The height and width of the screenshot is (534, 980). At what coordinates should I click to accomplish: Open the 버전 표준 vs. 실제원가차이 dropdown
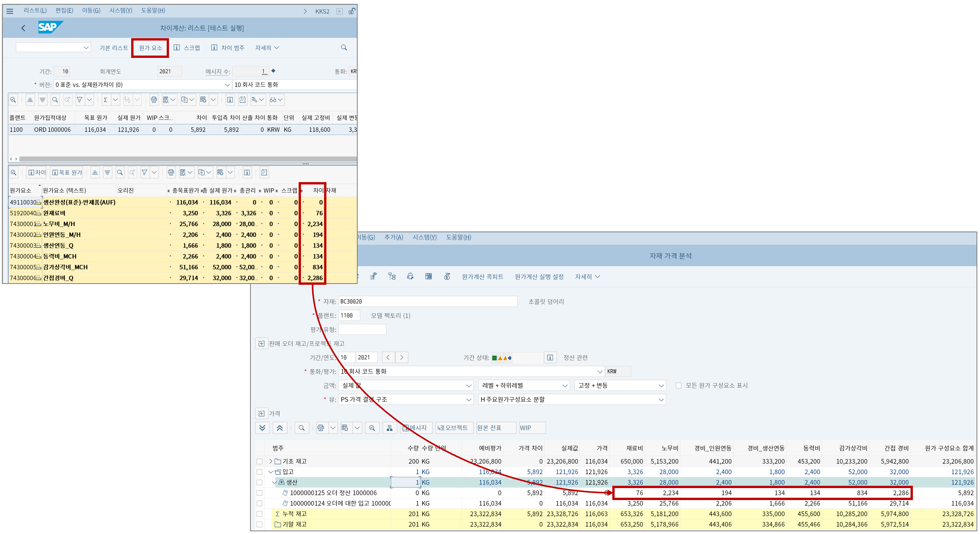pyautogui.click(x=227, y=85)
